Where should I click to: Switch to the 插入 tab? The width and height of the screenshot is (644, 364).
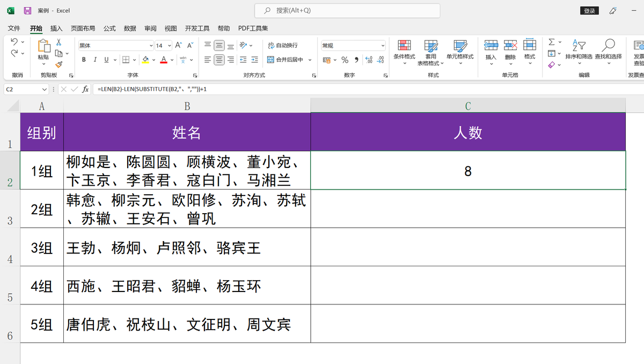(x=56, y=28)
